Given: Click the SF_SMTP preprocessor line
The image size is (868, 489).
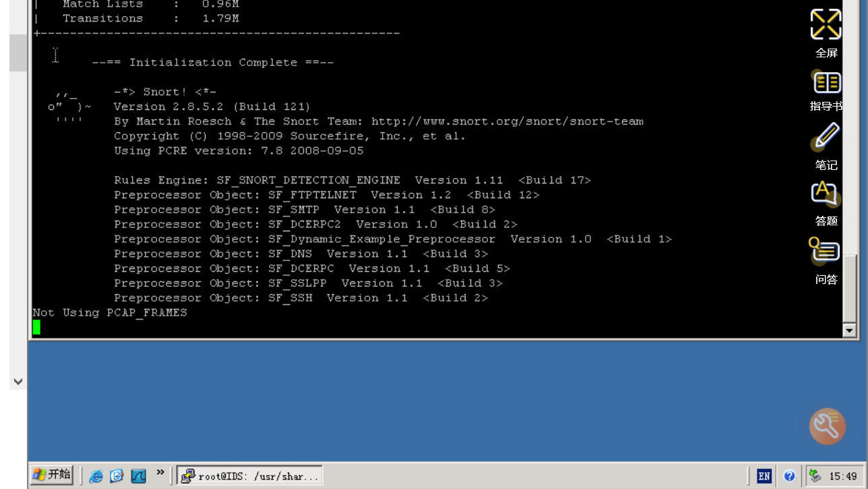Looking at the screenshot, I should [x=305, y=210].
